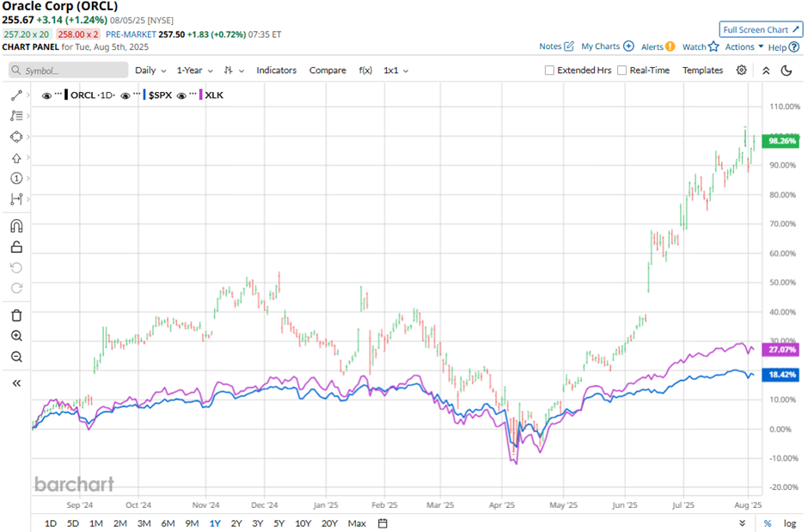Expand the bottom panel double chevron
This screenshot has height=532, width=808.
742,523
